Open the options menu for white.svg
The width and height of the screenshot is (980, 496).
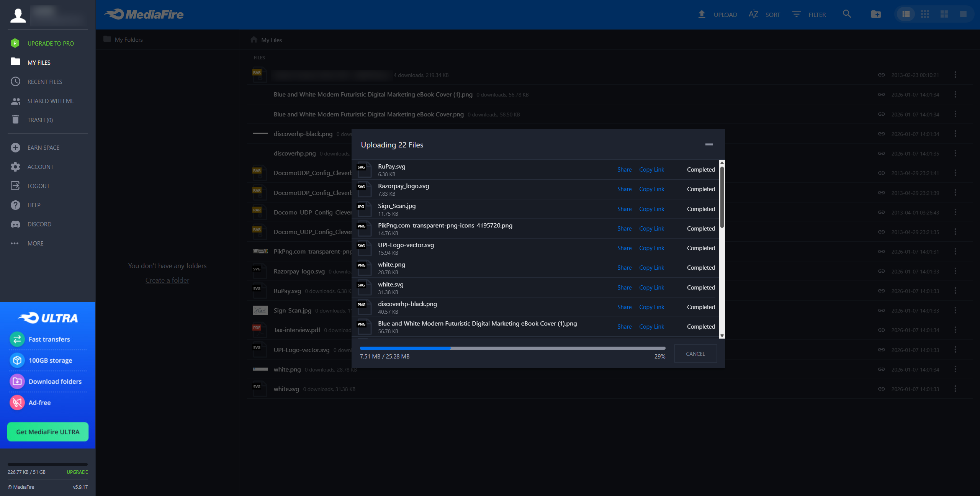coord(955,389)
